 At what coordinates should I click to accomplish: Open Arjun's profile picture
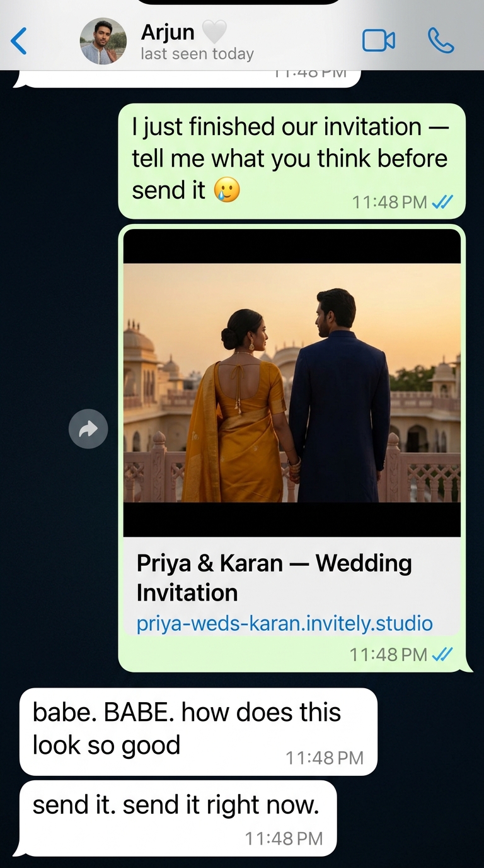pyautogui.click(x=103, y=42)
